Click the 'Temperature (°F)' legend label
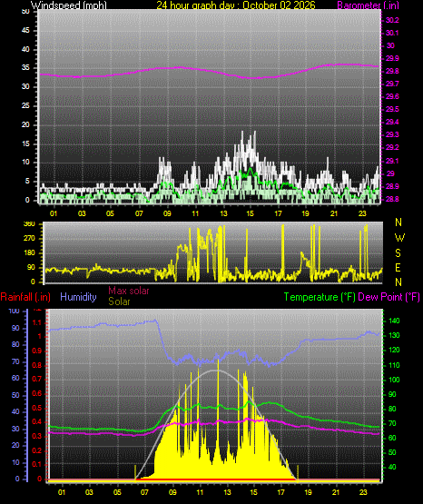The height and width of the screenshot is (504, 423). [x=320, y=297]
